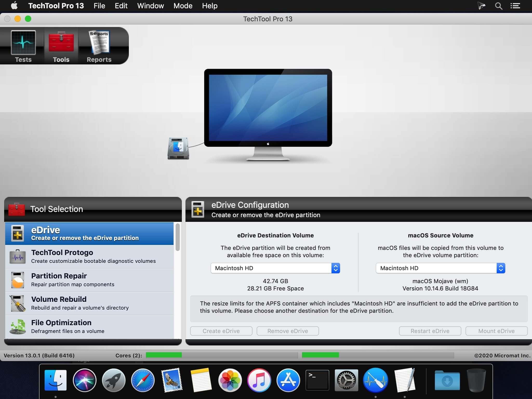Select the File Optimization tool

click(x=89, y=327)
